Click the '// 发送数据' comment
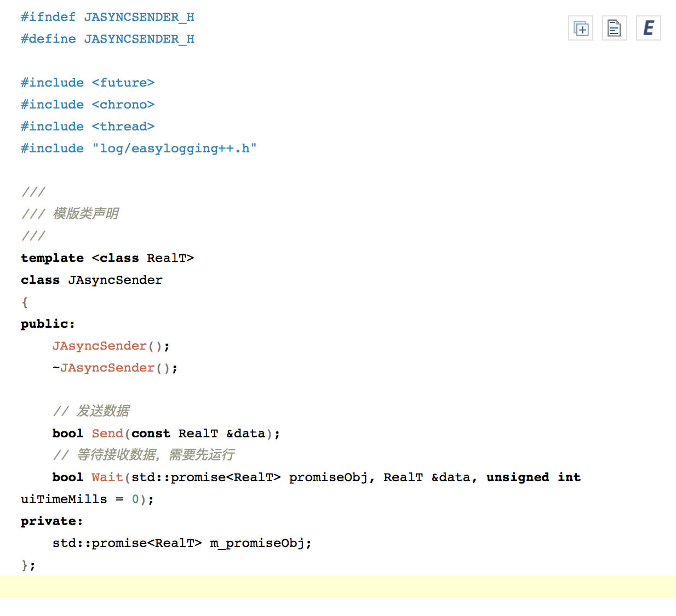This screenshot has width=676, height=616. pos(91,411)
